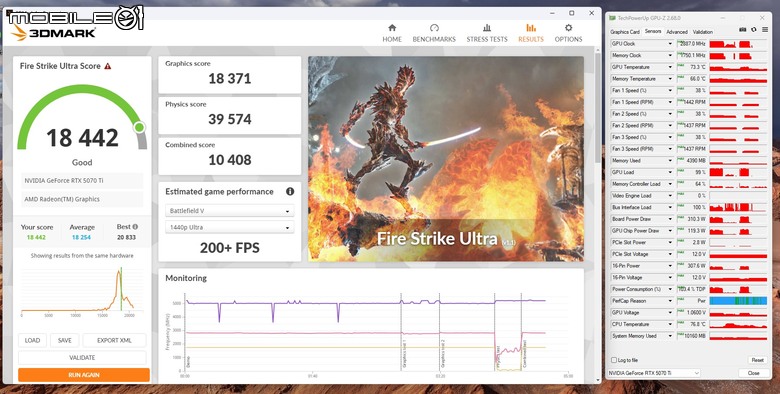Click the 10160 MB System Memory Used reading
780x394 pixels.
click(695, 336)
